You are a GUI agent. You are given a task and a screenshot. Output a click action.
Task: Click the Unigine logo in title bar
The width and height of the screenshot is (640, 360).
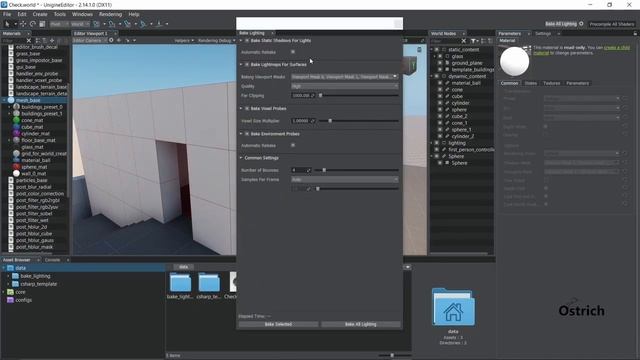click(x=4, y=4)
